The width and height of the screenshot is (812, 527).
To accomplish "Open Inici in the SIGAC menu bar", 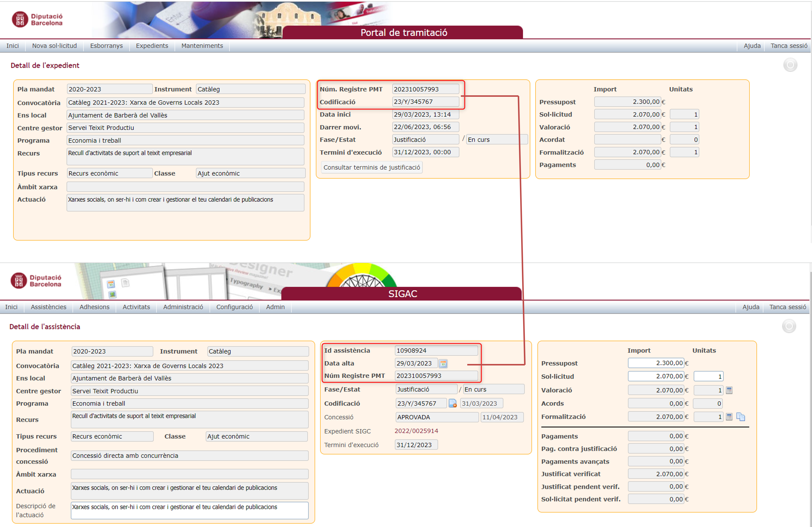I will pyautogui.click(x=11, y=307).
